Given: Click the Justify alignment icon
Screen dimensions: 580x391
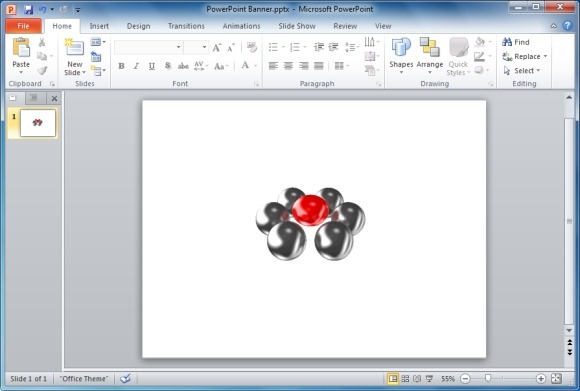Looking at the screenshot, I should 318,66.
